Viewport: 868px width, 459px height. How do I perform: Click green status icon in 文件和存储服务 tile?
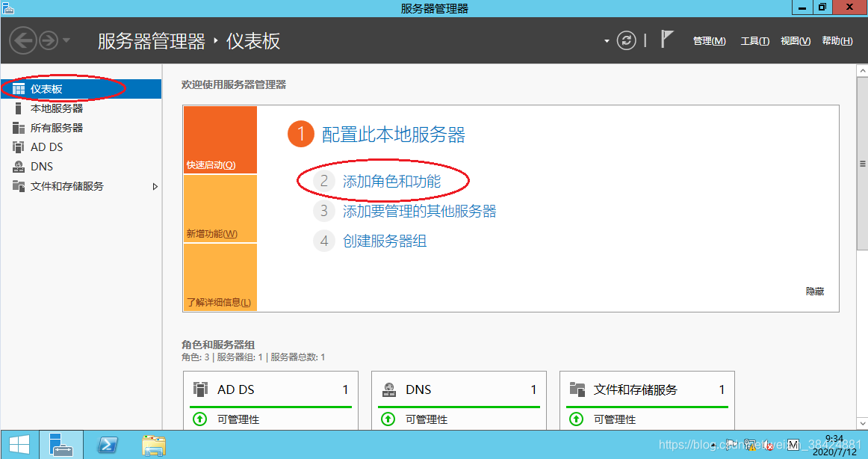(x=576, y=419)
